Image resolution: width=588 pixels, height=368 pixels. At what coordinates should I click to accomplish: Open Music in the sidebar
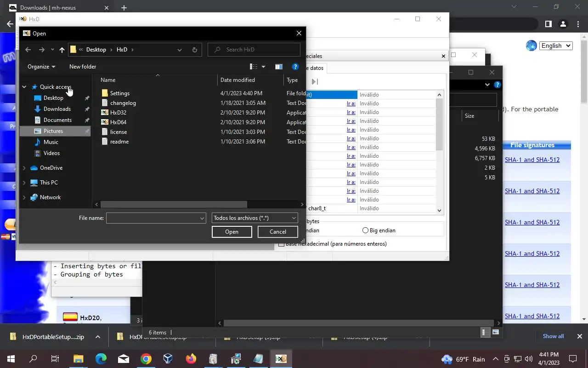pos(51,142)
